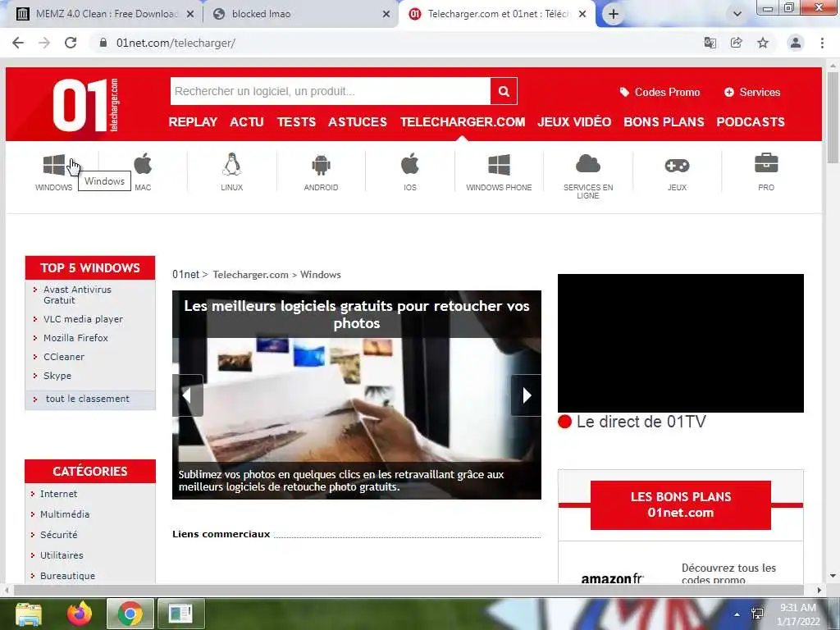
Task: Open the photo retouching article image
Action: click(x=357, y=395)
